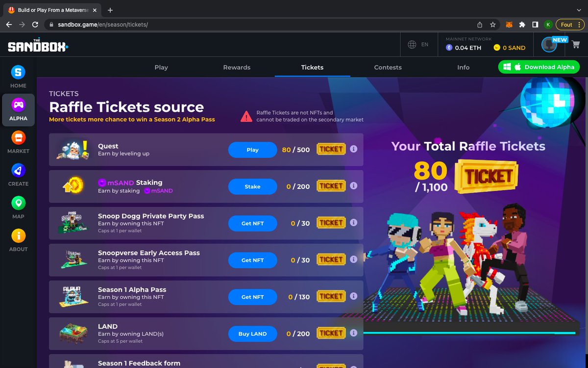Click the info icon in Quest row
This screenshot has width=588, height=368.
click(x=354, y=149)
